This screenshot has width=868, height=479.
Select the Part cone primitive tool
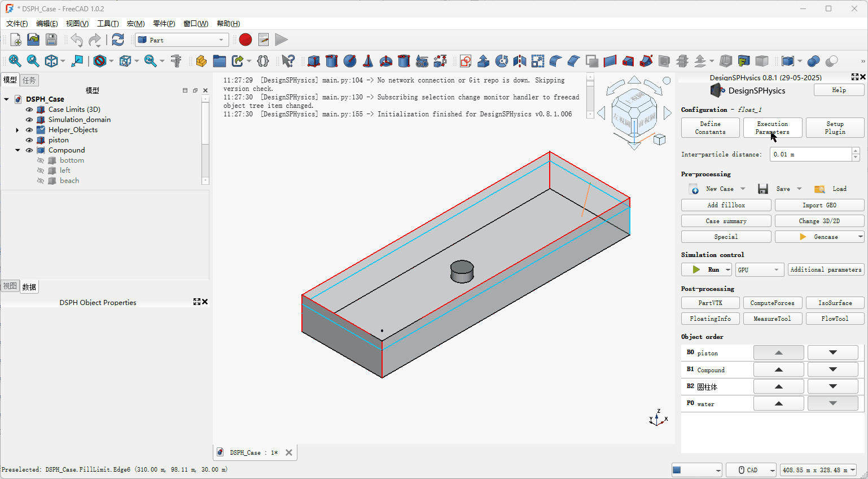pos(368,61)
